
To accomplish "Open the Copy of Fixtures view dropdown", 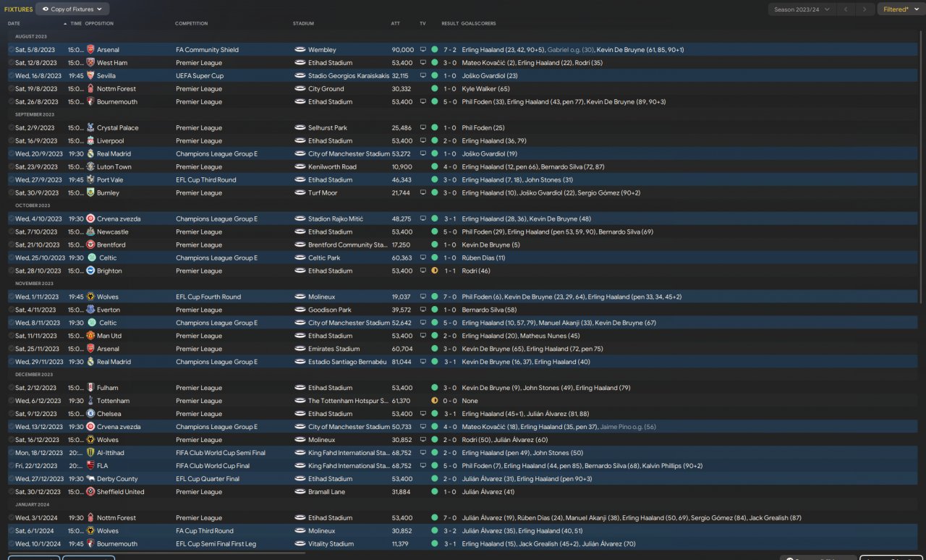I will [x=72, y=9].
